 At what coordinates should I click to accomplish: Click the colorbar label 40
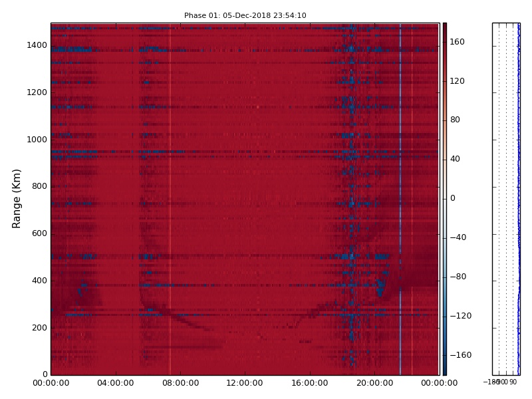[455, 159]
